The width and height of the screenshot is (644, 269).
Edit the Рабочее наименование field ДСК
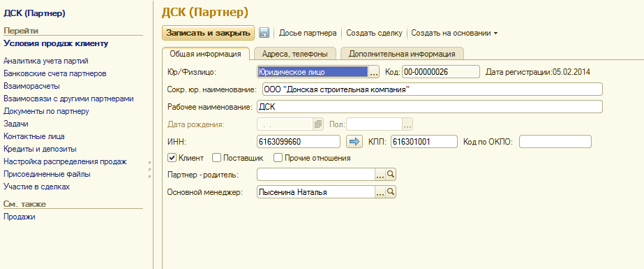[430, 107]
